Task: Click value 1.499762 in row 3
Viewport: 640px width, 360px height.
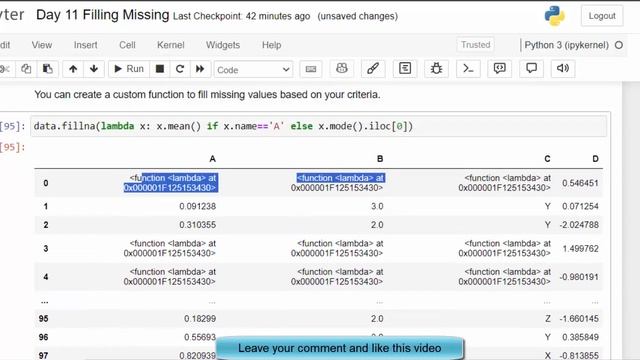Action: (x=580, y=249)
